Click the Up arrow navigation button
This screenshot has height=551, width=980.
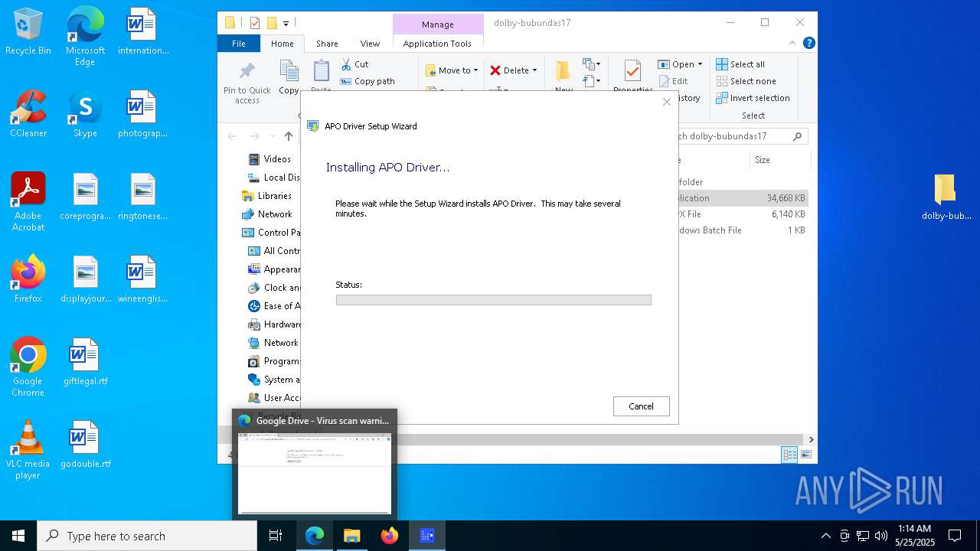coord(289,136)
